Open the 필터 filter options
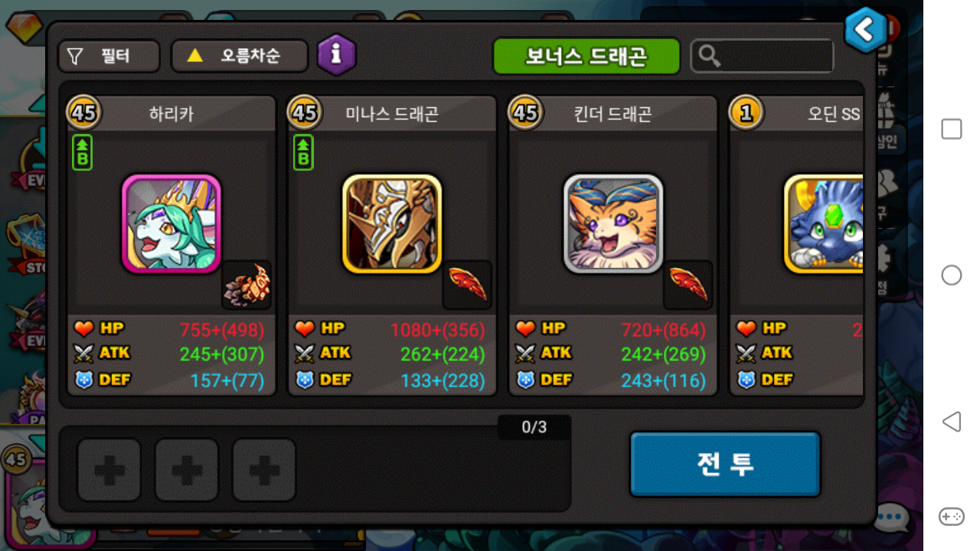980x551 pixels. click(x=109, y=56)
